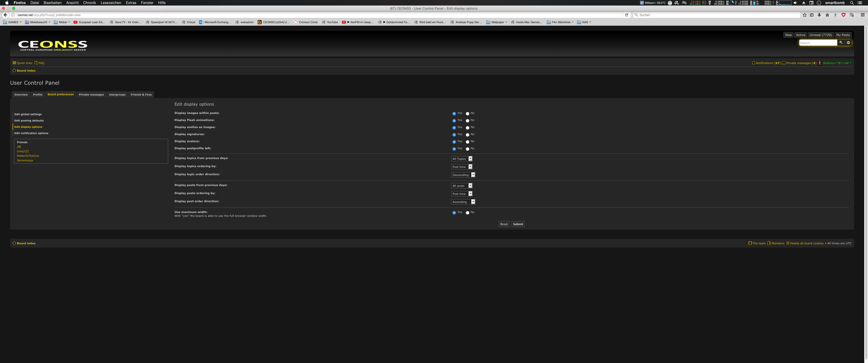Image resolution: width=868 pixels, height=363 pixels.
Task: Open the Friends & Foes tab
Action: pyautogui.click(x=141, y=95)
